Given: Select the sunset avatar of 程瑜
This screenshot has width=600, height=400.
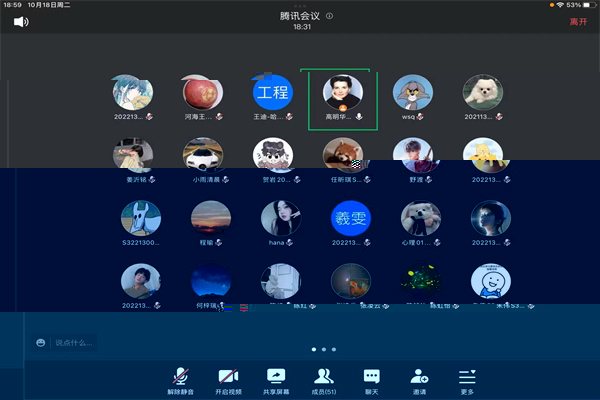Looking at the screenshot, I should 211,218.
